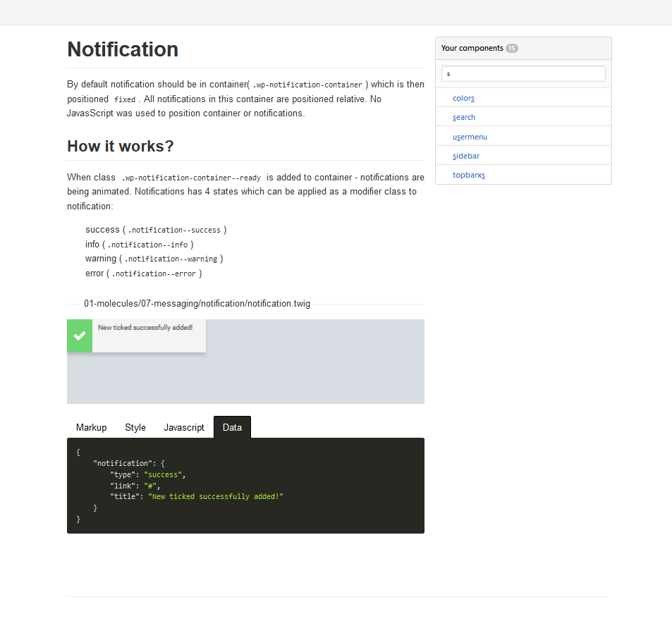Image resolution: width=672 pixels, height=621 pixels.
Task: Click the 'Notification' page heading
Action: click(x=123, y=49)
